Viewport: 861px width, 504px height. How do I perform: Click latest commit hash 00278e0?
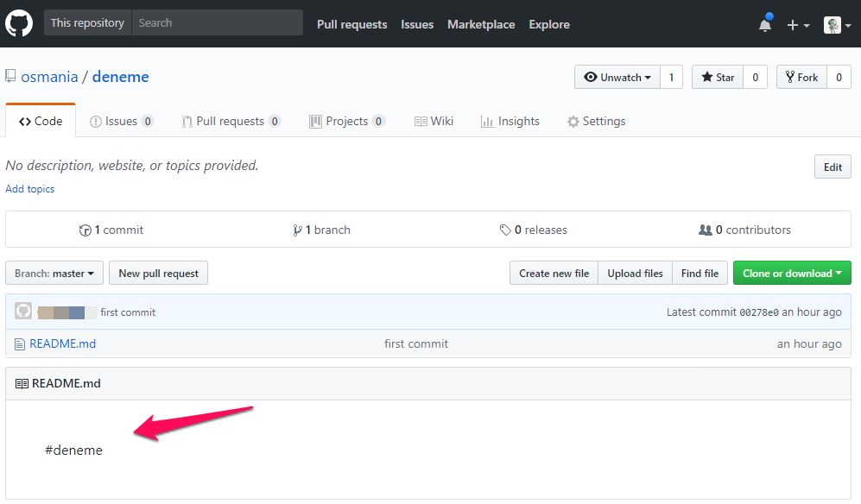pos(759,312)
